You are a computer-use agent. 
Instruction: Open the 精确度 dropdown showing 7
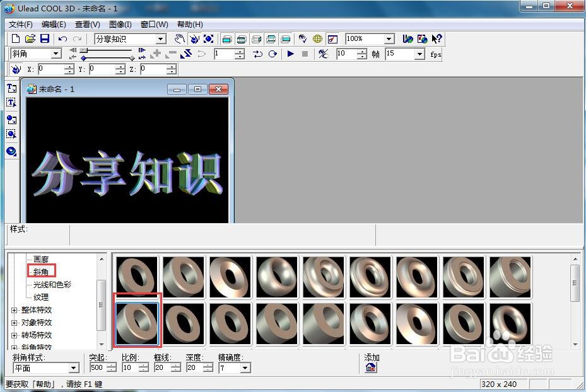[245, 368]
